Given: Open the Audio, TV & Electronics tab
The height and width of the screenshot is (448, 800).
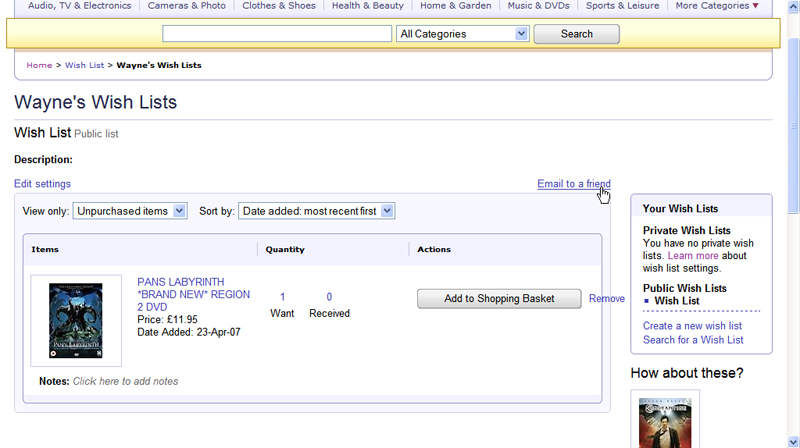Looking at the screenshot, I should 79,6.
